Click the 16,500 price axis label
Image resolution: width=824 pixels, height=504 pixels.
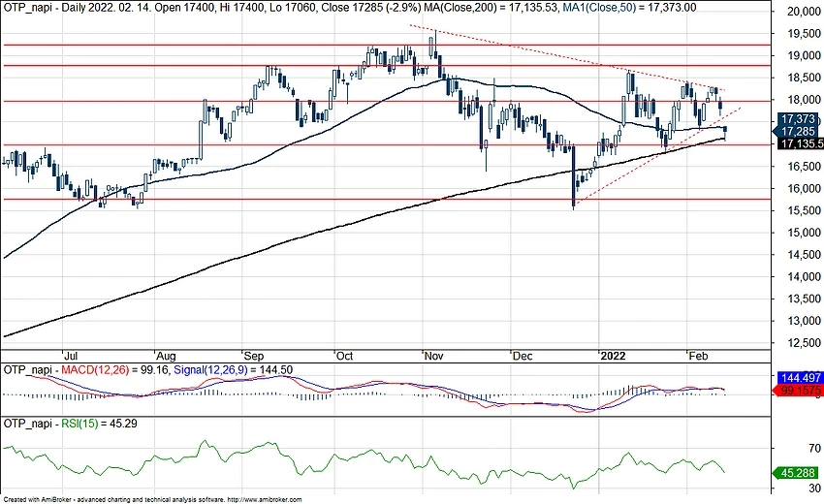pyautogui.click(x=804, y=167)
